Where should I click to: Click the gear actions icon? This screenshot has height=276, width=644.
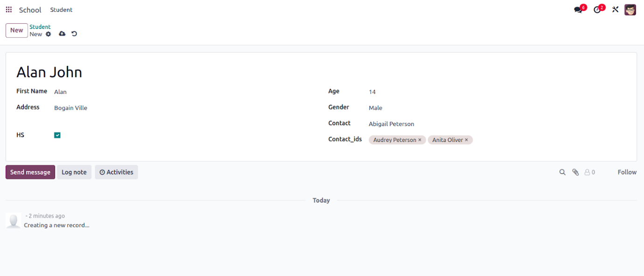tap(49, 34)
